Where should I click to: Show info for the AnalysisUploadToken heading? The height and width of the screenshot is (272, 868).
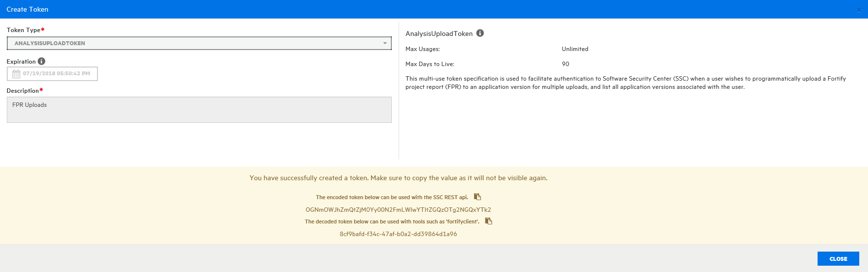point(480,33)
